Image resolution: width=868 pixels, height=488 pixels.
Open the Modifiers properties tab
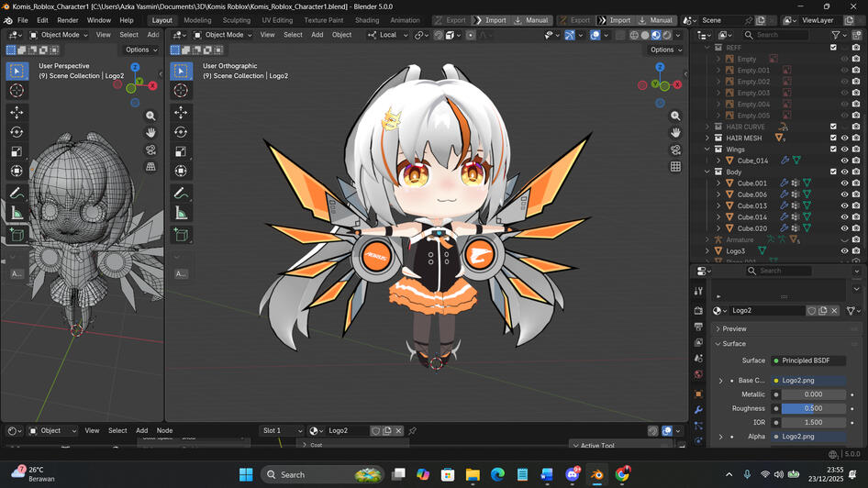698,410
